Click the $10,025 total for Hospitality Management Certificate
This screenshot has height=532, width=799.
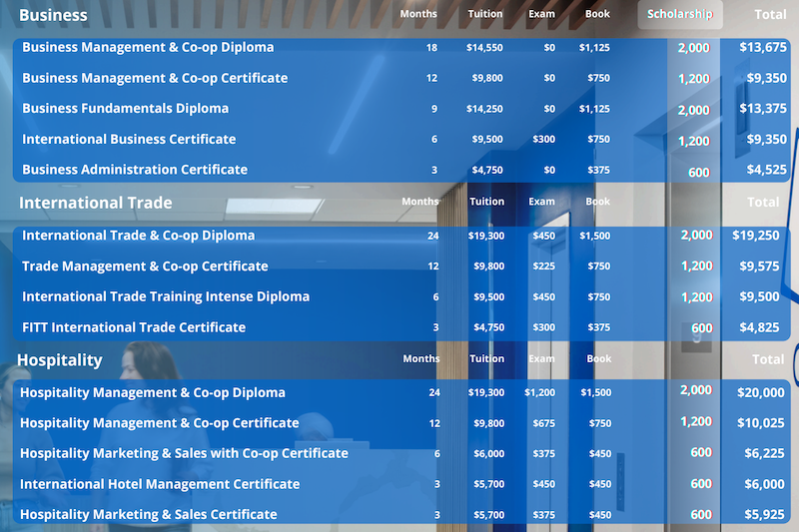[761, 423]
